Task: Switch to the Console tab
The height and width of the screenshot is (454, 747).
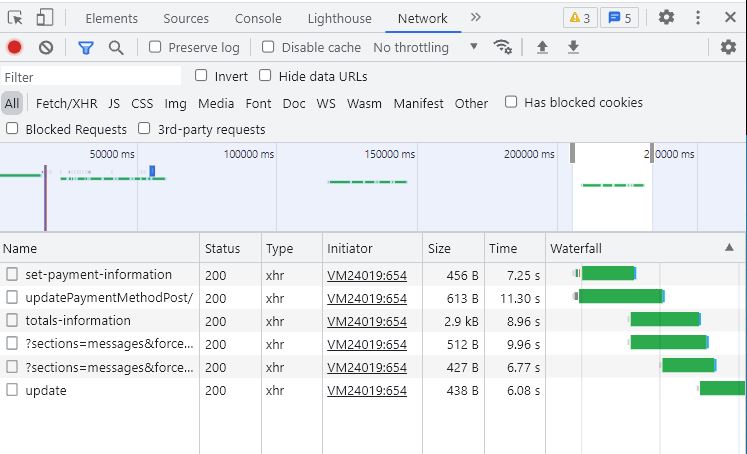Action: point(258,19)
